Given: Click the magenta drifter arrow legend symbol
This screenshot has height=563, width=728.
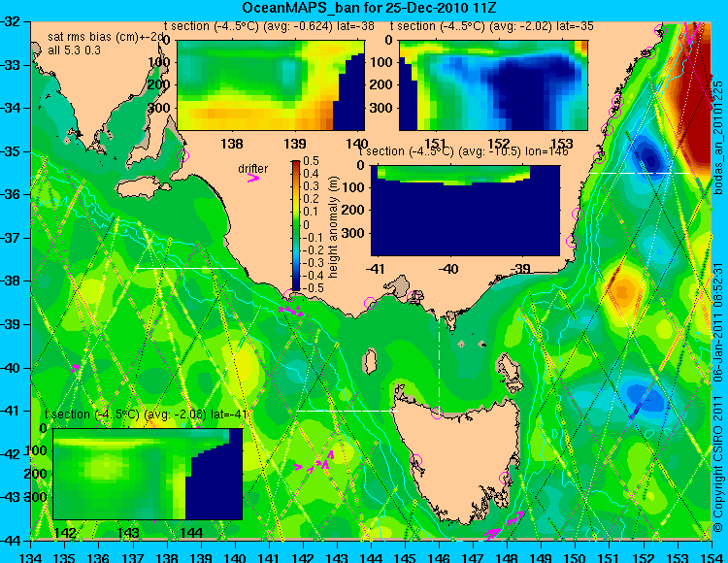Looking at the screenshot, I should tap(253, 178).
